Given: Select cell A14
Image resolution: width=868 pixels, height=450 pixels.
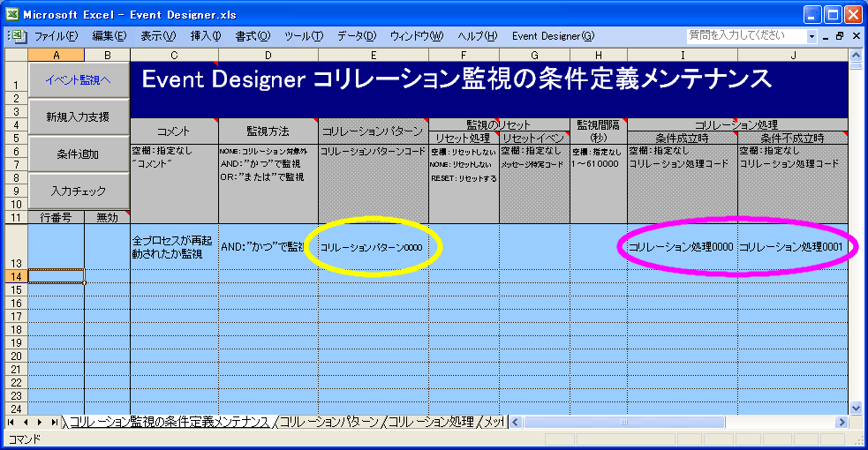Looking at the screenshot, I should pos(56,276).
